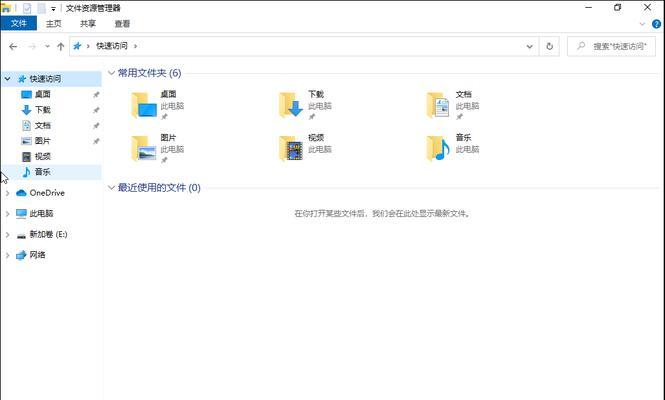Expand the 网络 tree node
The width and height of the screenshot is (665, 400).
(7, 255)
